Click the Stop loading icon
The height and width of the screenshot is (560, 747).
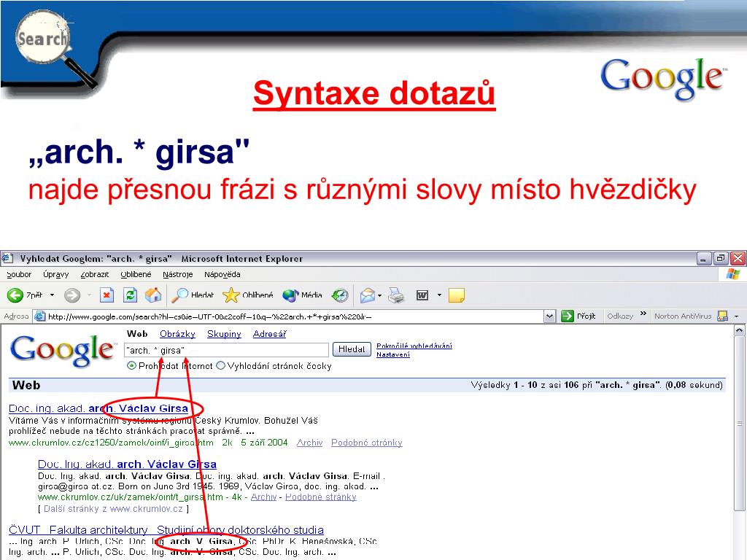(x=107, y=295)
